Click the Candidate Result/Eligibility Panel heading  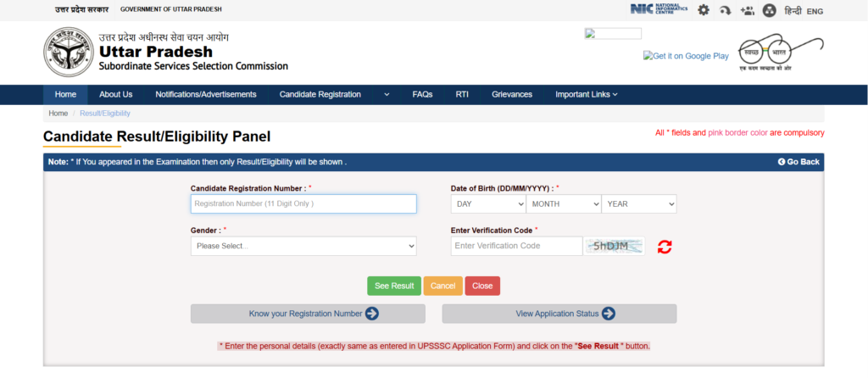coord(157,136)
